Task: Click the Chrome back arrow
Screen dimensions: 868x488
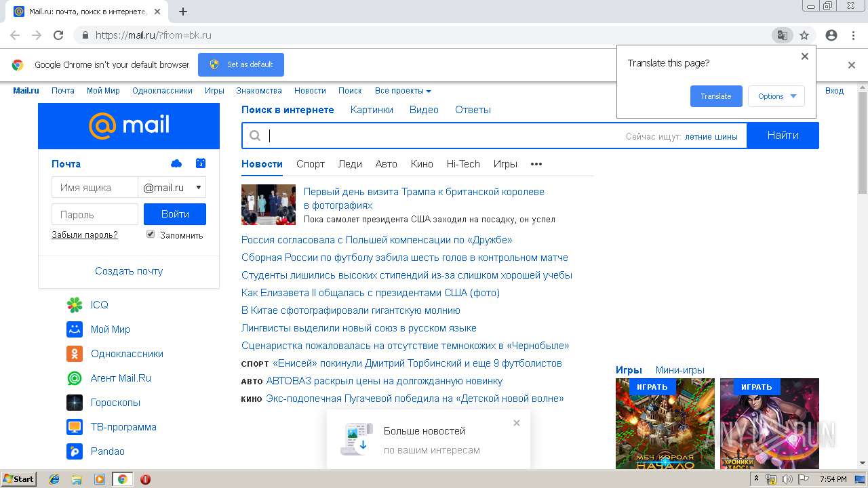Action: coord(15,35)
